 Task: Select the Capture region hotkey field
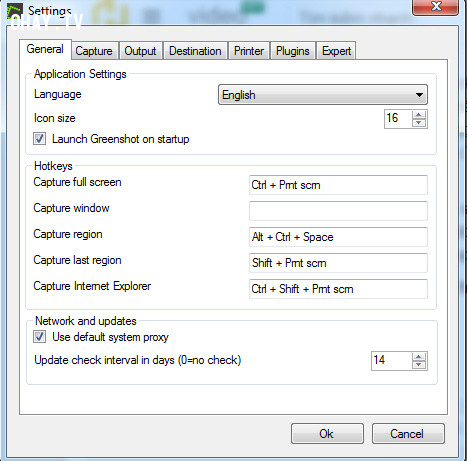pos(338,237)
